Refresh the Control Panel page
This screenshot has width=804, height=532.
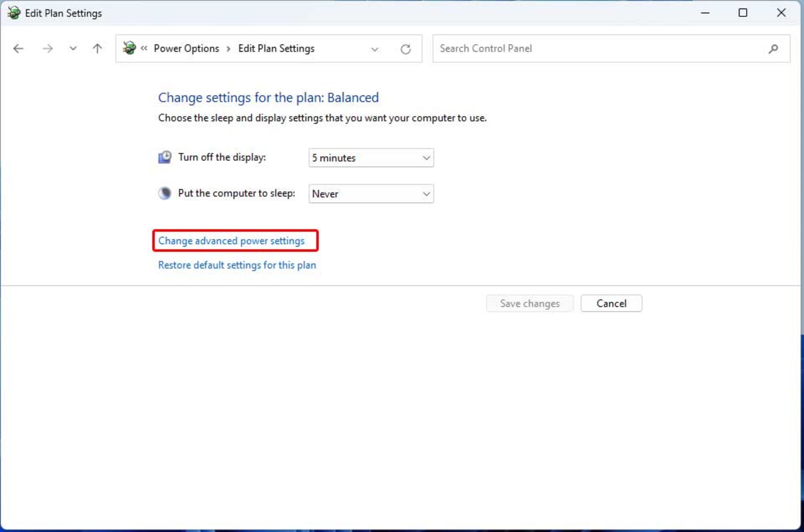coord(405,49)
